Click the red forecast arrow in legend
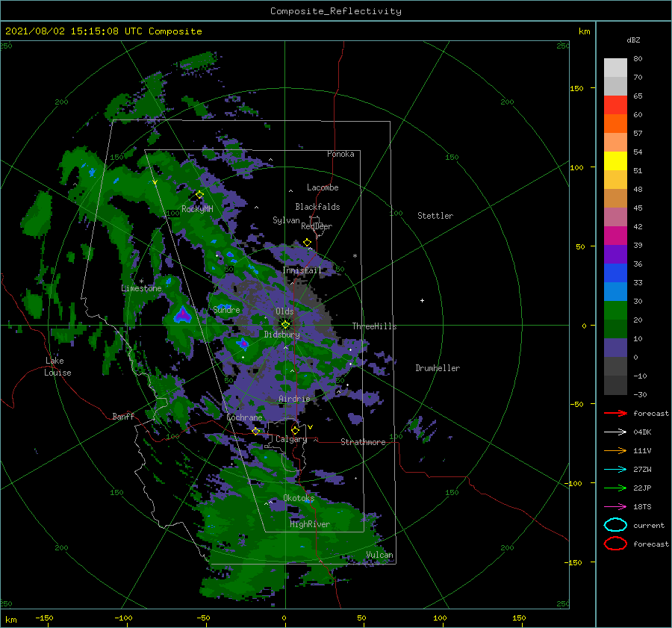Viewport: 672px width, 628px height. point(615,413)
